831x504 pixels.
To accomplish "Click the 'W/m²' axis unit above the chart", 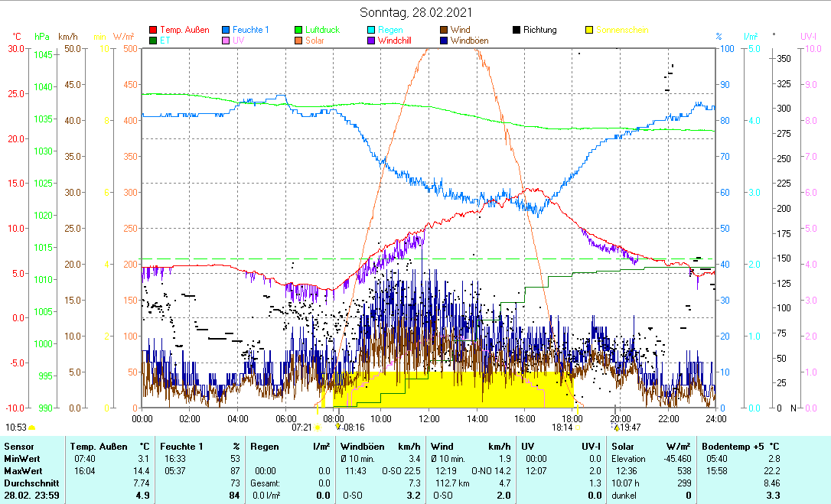I will [123, 37].
